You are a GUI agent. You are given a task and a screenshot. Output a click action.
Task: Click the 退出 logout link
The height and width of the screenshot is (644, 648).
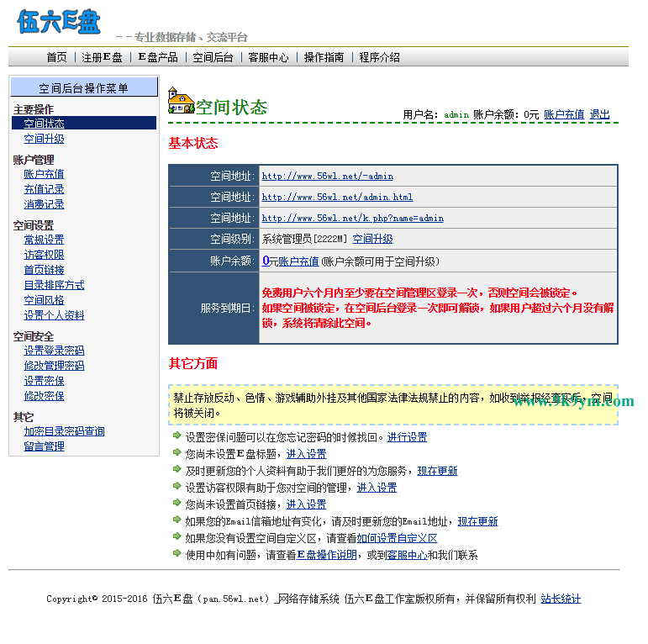(x=599, y=114)
